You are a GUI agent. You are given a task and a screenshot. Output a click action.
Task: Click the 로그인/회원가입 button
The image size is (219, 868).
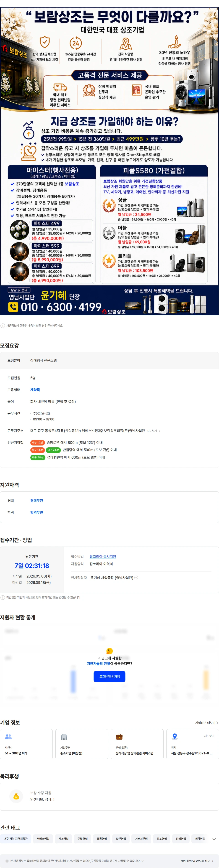[x=109, y=676]
